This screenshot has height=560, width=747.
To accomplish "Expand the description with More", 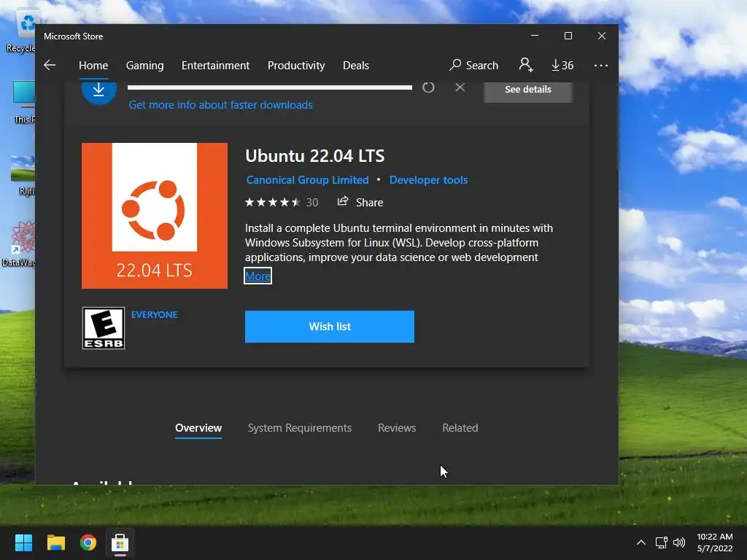I will [x=258, y=276].
